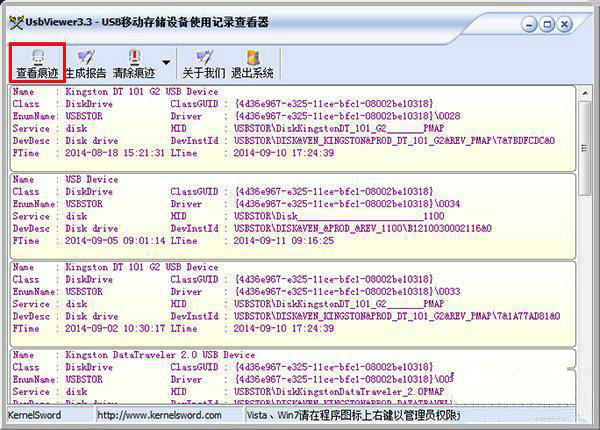The height and width of the screenshot is (430, 600).
Task: Click the vertical scrollbar thumb
Action: (x=585, y=148)
